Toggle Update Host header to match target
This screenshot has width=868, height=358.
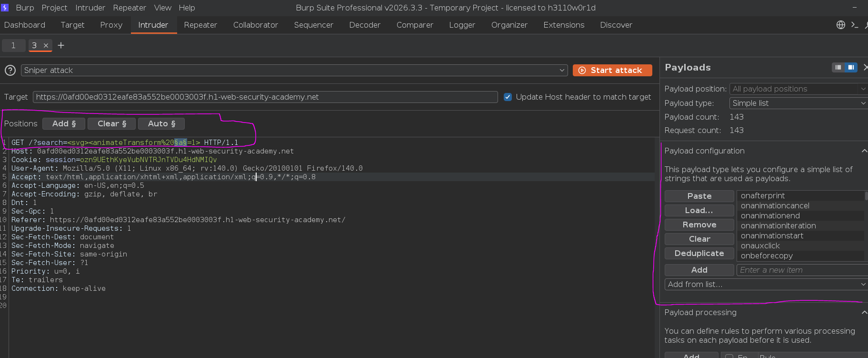(508, 97)
